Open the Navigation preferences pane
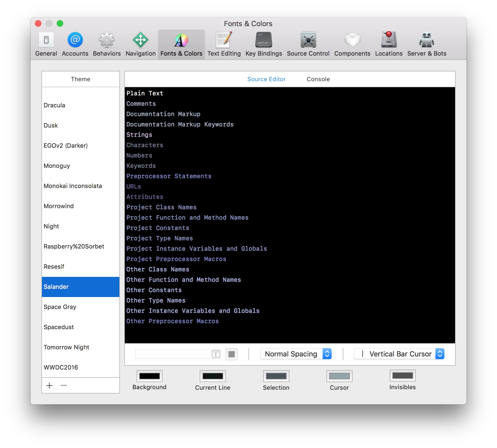 pos(141,44)
